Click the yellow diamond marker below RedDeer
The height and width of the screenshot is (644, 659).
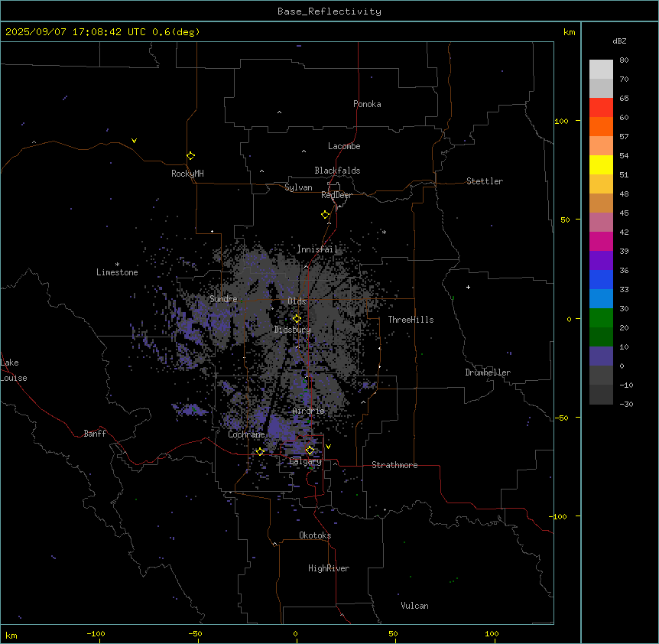tap(326, 214)
